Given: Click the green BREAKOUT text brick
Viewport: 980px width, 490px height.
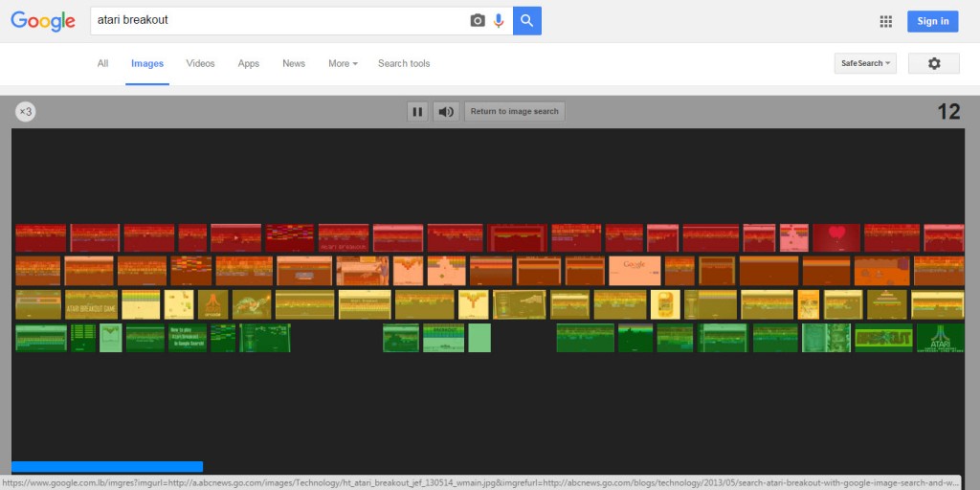Looking at the screenshot, I should coord(883,338).
